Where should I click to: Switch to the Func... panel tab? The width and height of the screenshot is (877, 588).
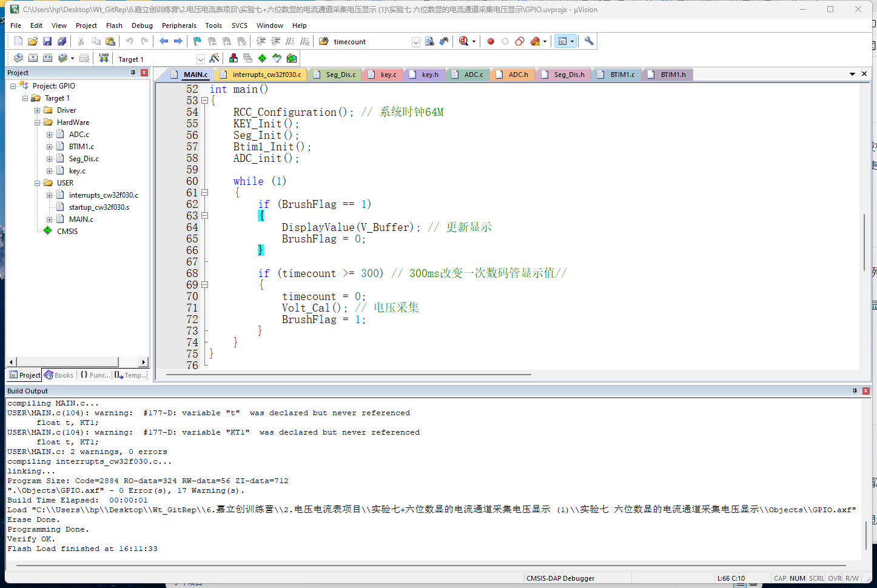click(95, 375)
